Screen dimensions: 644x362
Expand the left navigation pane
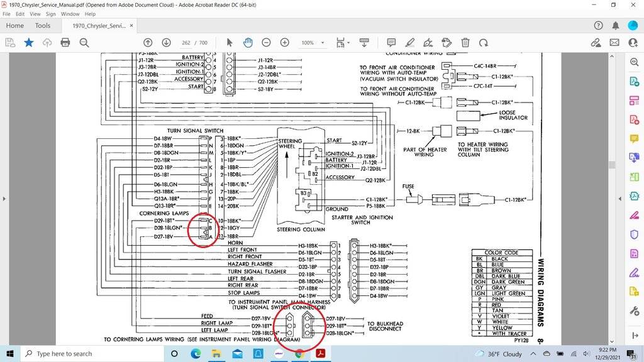4,199
